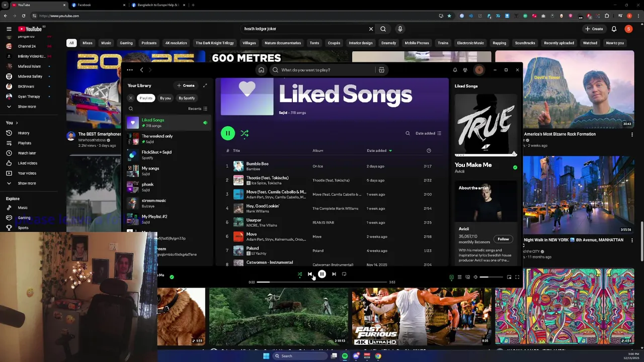Open Spotify Browse icon in search bar
This screenshot has width=644, height=362.
tap(381, 70)
